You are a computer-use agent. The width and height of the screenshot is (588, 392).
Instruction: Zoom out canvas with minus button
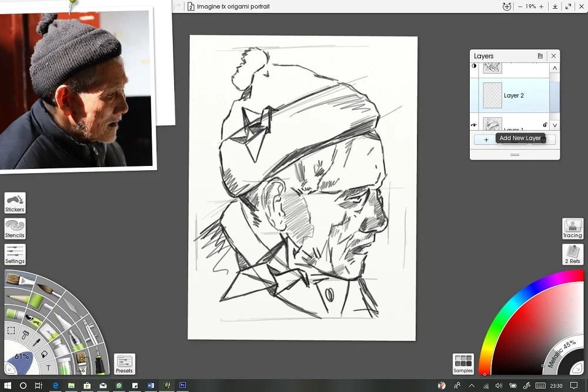pyautogui.click(x=520, y=6)
